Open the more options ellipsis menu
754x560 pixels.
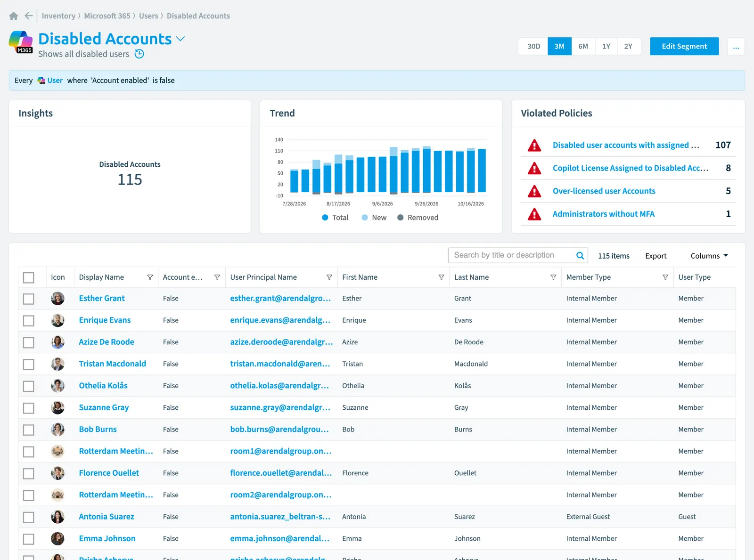tap(736, 47)
